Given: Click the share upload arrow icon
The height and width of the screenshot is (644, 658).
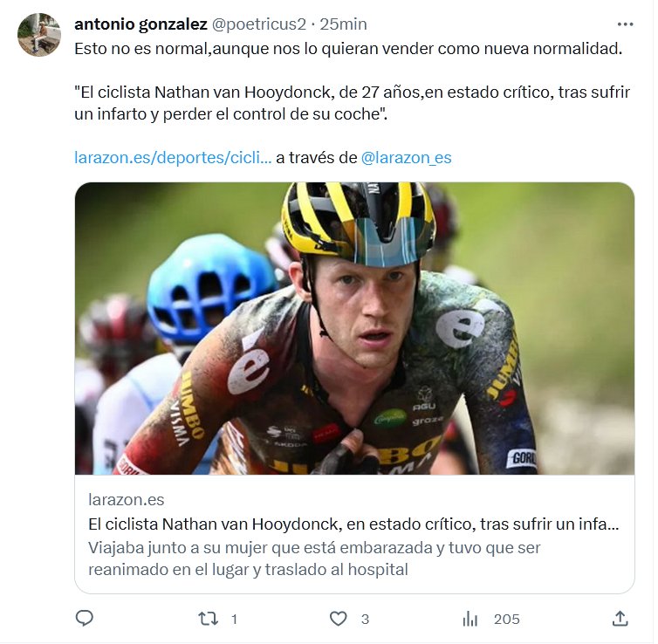Looking at the screenshot, I should [x=620, y=619].
